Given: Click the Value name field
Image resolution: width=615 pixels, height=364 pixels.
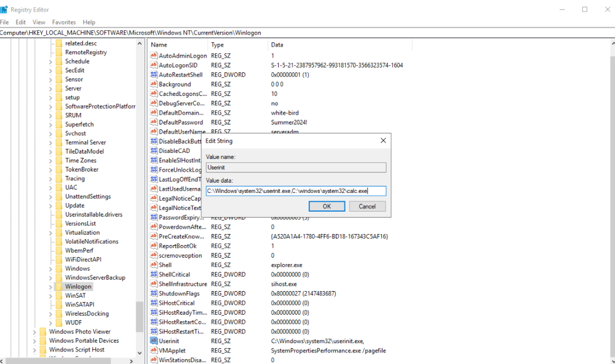Looking at the screenshot, I should click(296, 167).
